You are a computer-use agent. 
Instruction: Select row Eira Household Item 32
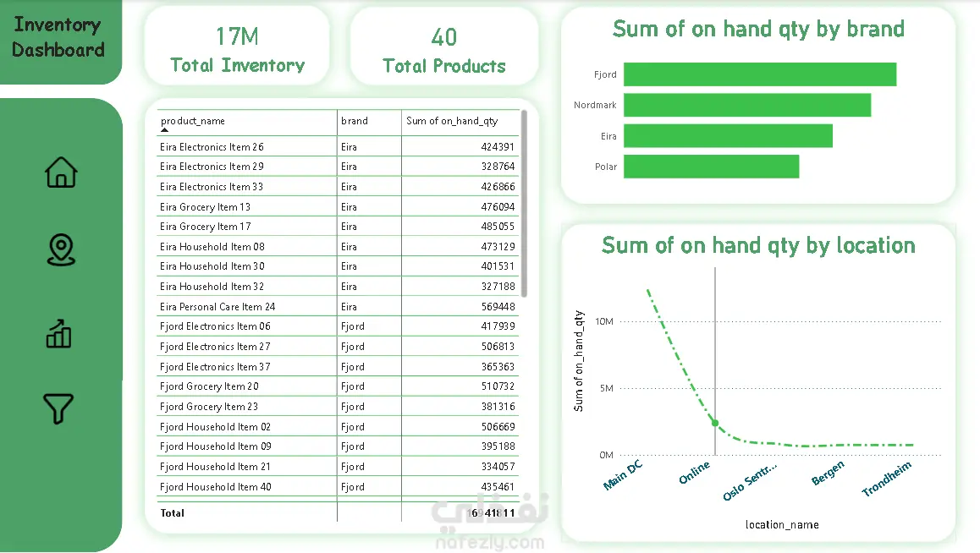338,287
